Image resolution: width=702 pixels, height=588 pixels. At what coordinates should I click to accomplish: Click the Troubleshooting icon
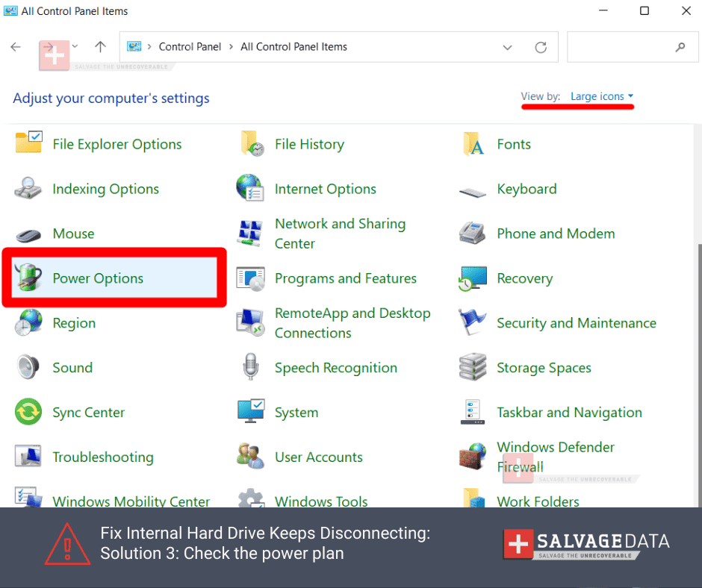tap(28, 457)
